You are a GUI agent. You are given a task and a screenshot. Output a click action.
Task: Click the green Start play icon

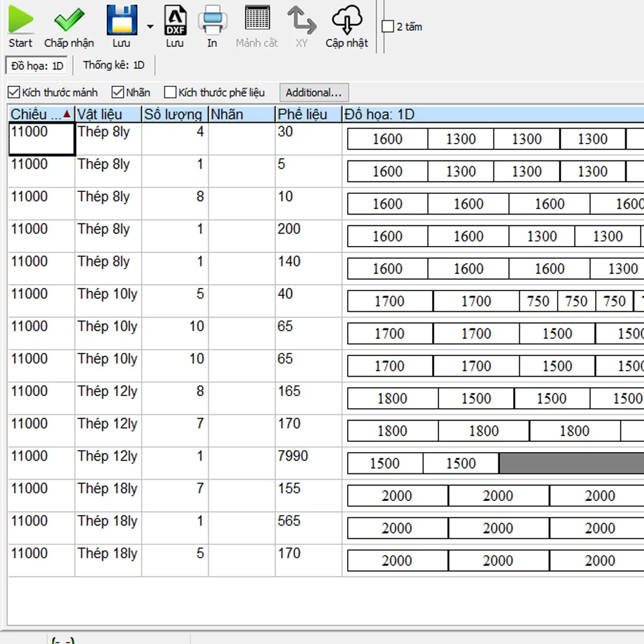pyautogui.click(x=20, y=20)
